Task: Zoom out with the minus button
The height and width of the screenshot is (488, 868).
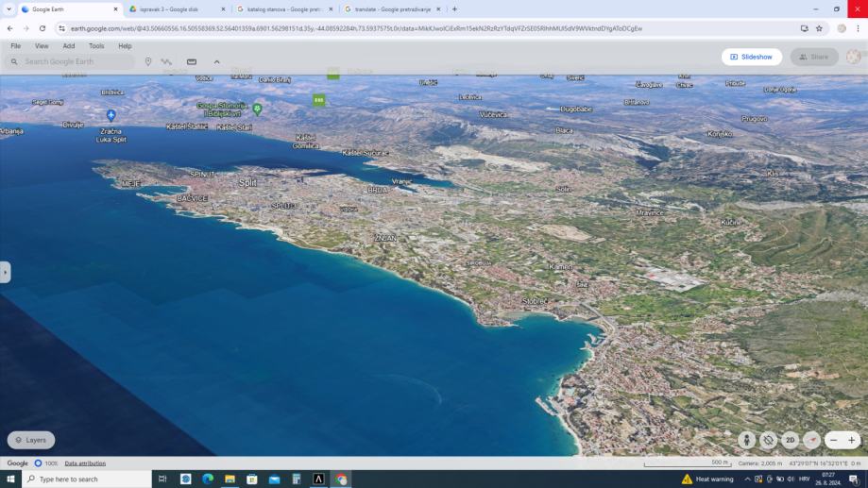Action: (833, 440)
